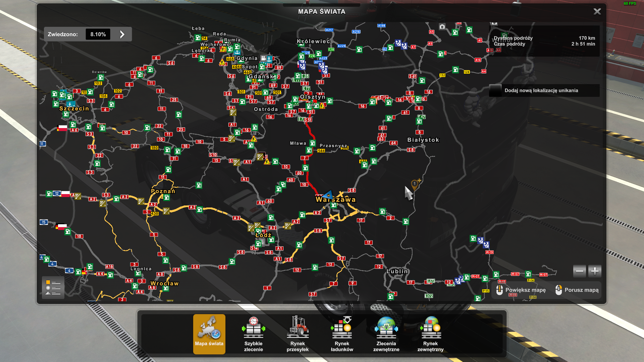Image resolution: width=644 pixels, height=362 pixels.
Task: Open Rynek przesyłek freight market
Action: pyautogui.click(x=298, y=334)
